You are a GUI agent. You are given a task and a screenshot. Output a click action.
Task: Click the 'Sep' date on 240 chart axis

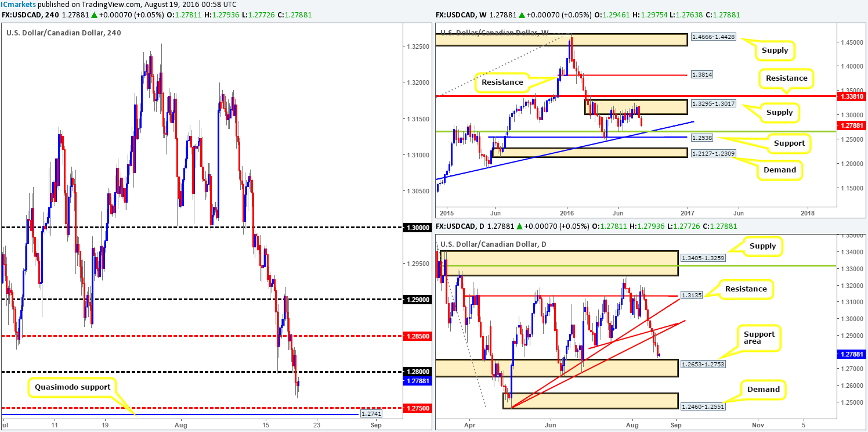376,426
